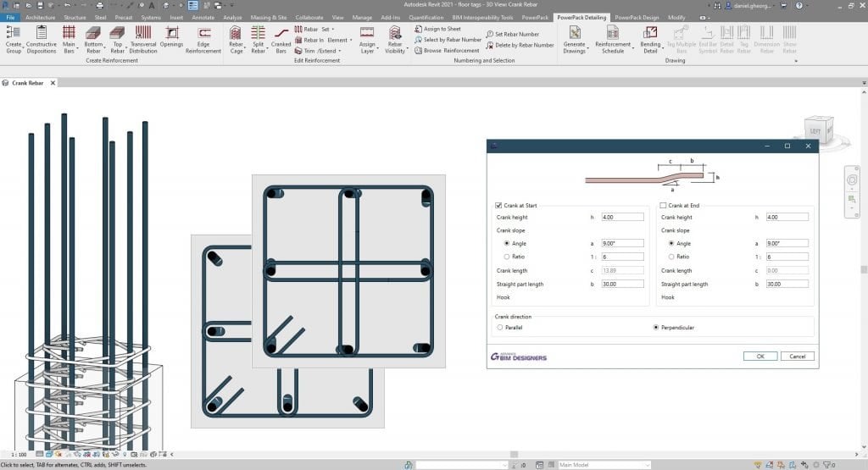This screenshot has width=868, height=470.
Task: Open Constructive Dispositions tool
Action: pyautogui.click(x=41, y=40)
